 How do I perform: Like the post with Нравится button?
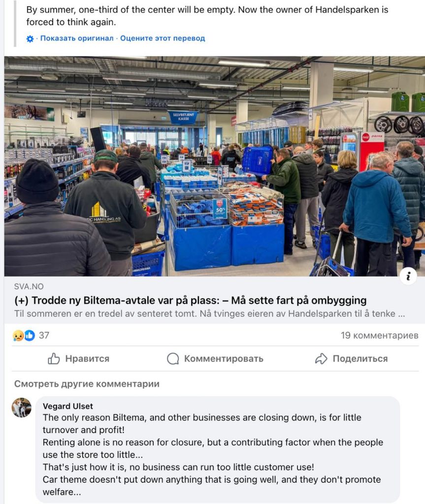(78, 358)
